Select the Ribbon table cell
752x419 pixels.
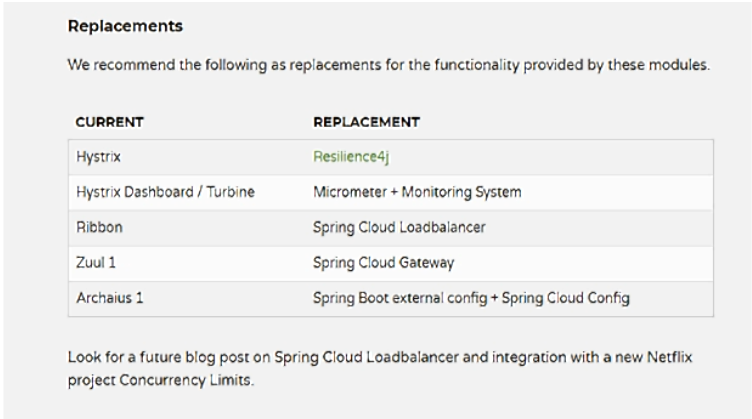(95, 226)
